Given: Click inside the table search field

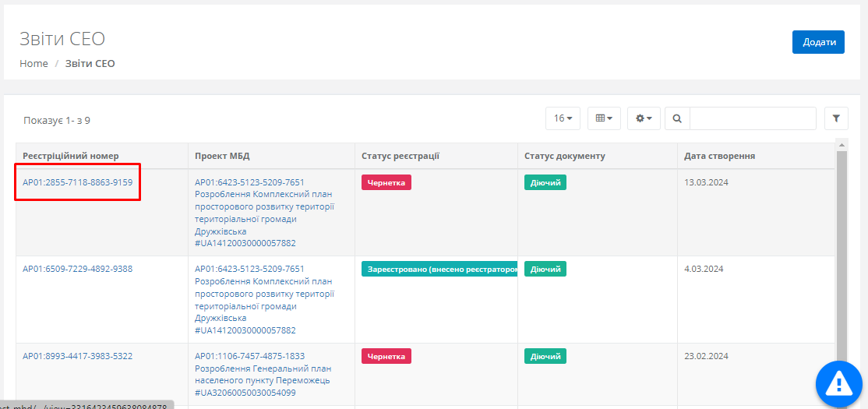Looking at the screenshot, I should 752,118.
